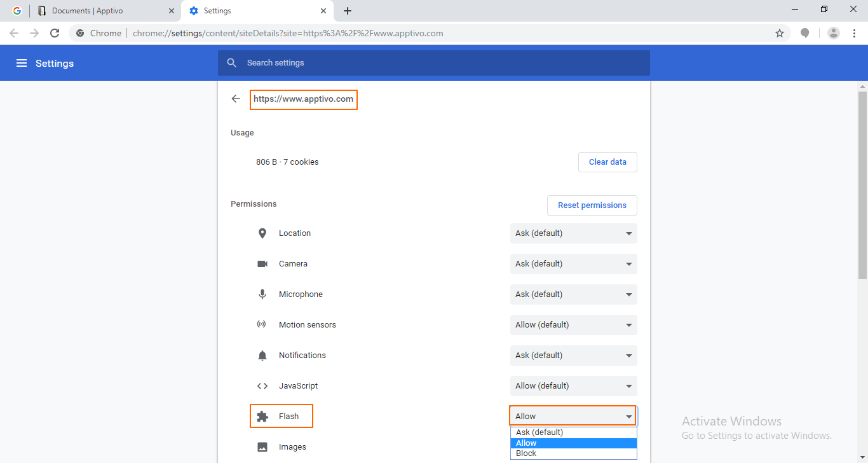The image size is (868, 463).
Task: Select Block in the Flash dropdown list
Action: pyautogui.click(x=526, y=453)
